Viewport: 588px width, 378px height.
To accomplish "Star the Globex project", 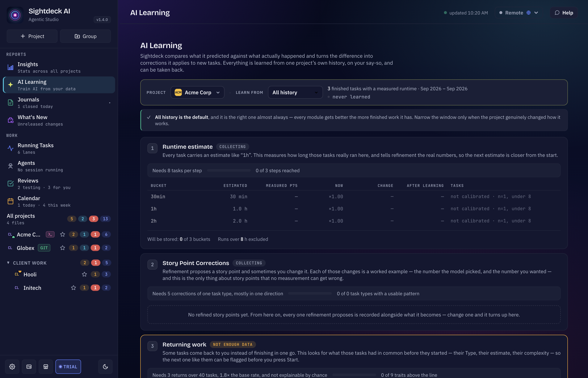I will 63,248.
